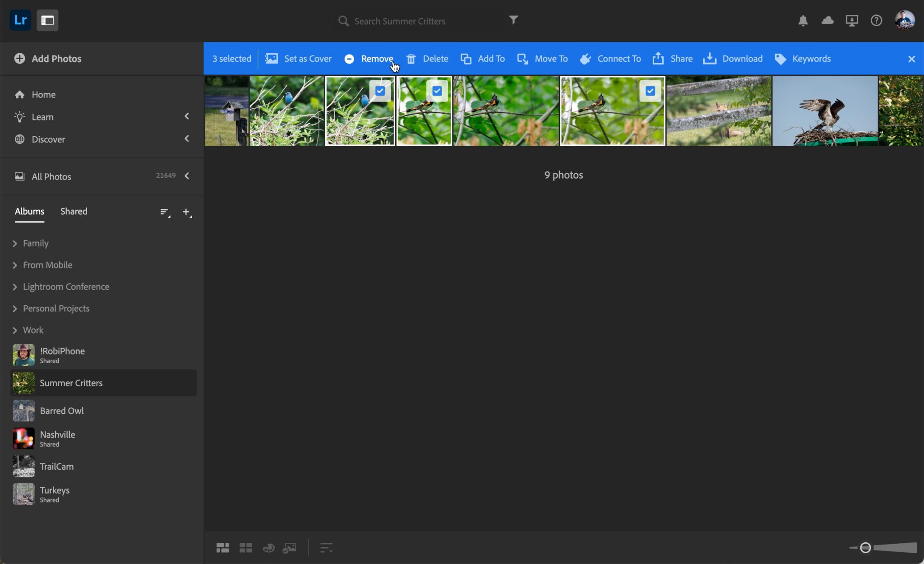Switch to the Shared tab
This screenshot has height=564, width=924.
click(74, 211)
